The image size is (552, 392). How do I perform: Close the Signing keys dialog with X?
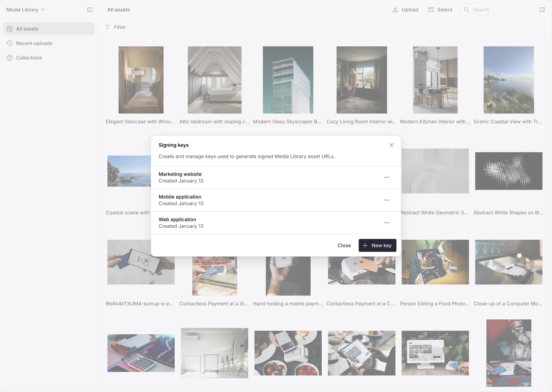[x=391, y=145]
